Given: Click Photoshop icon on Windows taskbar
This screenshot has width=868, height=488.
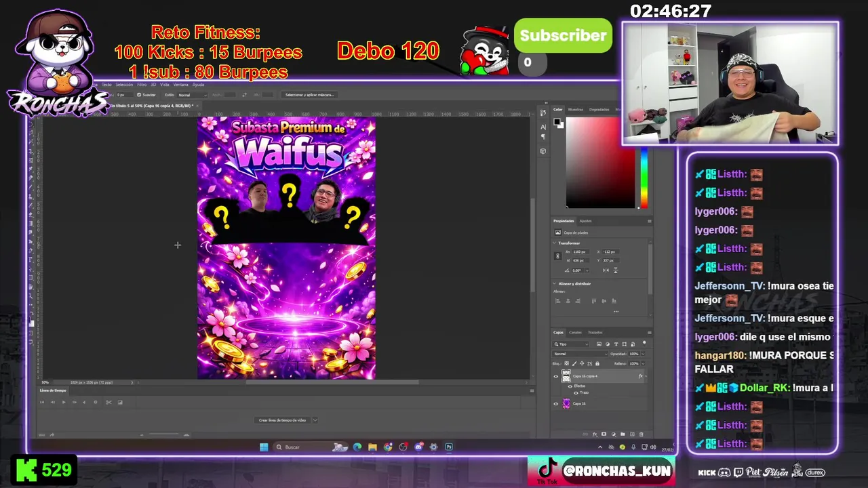Looking at the screenshot, I should click(448, 447).
